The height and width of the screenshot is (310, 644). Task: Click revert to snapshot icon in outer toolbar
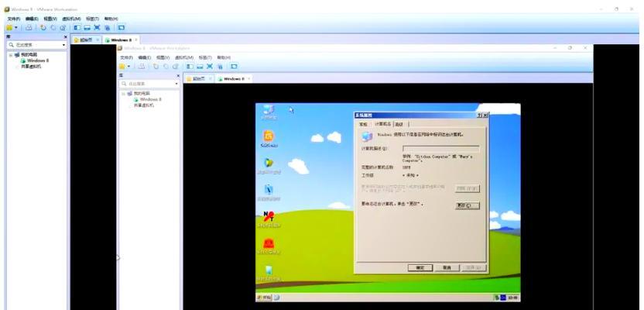[53, 28]
